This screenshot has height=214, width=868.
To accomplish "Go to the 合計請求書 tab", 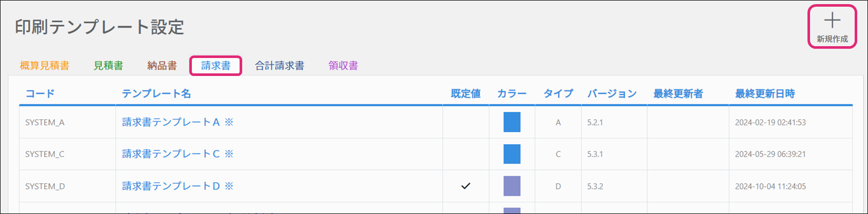I will 280,66.
